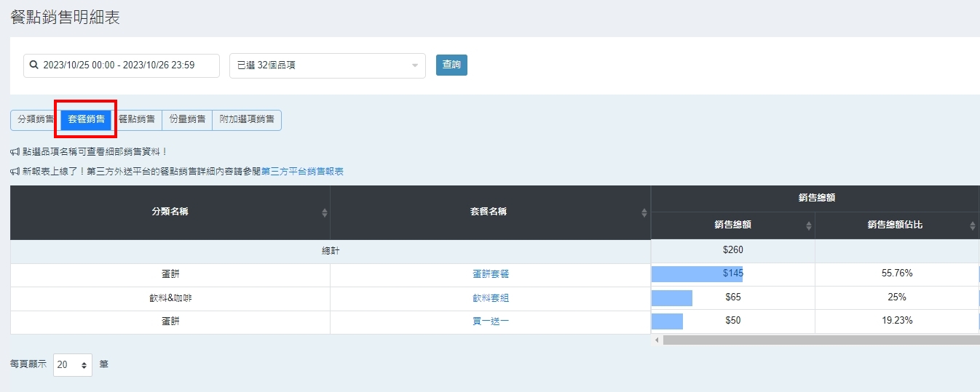Open the 買一送一 set details link
The height and width of the screenshot is (392, 980).
[490, 321]
